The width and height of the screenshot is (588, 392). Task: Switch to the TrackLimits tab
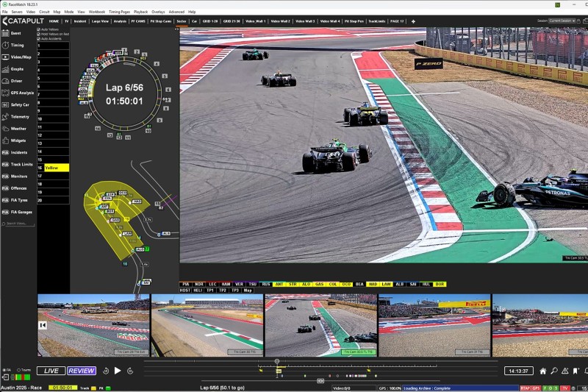376,21
